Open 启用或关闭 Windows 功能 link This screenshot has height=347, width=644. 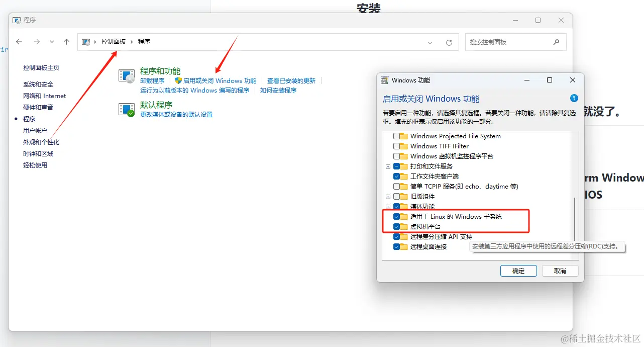[220, 81]
